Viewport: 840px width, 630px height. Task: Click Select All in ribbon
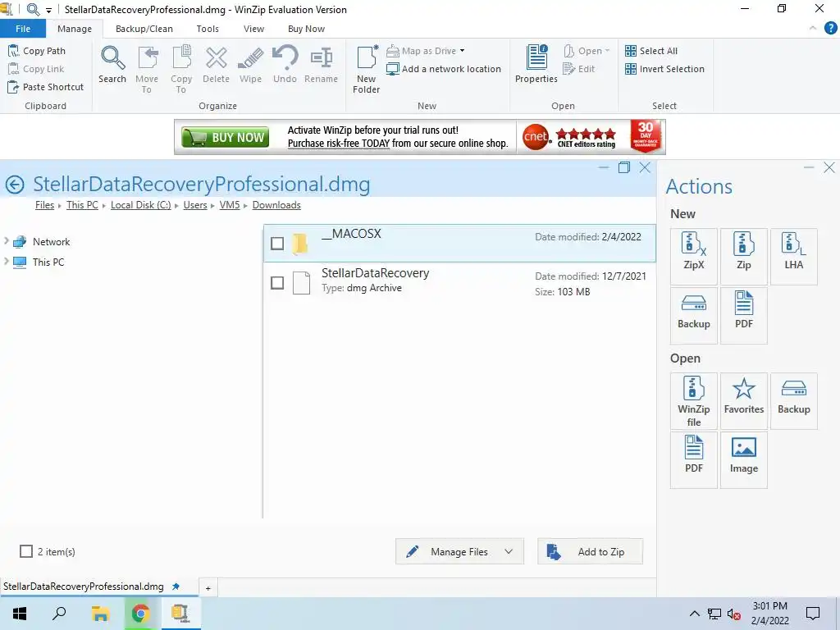tap(651, 51)
